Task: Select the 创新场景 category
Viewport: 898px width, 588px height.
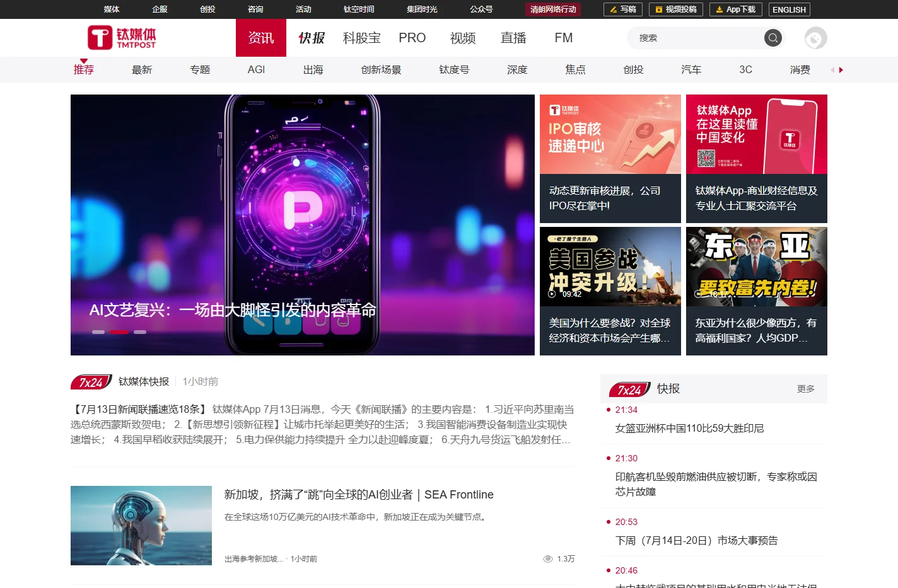Action: [381, 70]
